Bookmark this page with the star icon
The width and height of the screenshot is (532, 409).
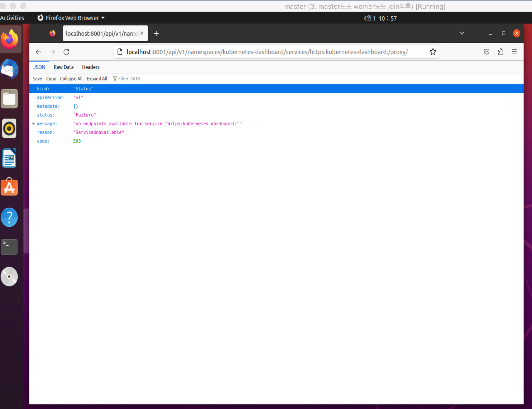433,52
